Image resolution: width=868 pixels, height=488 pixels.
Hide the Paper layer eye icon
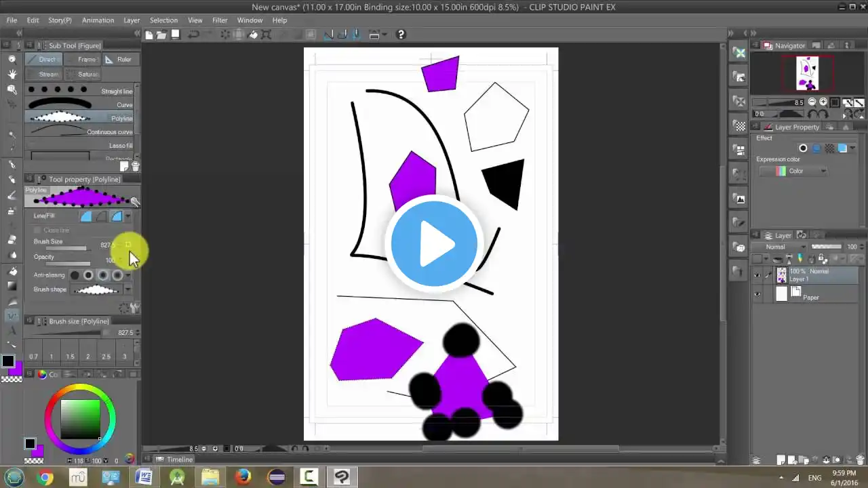(757, 293)
